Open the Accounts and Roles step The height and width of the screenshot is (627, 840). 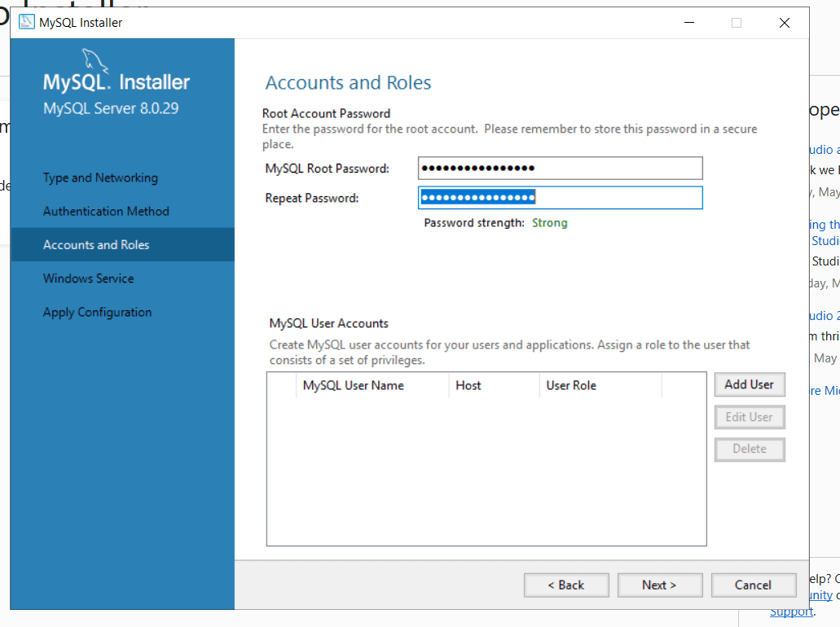(96, 244)
